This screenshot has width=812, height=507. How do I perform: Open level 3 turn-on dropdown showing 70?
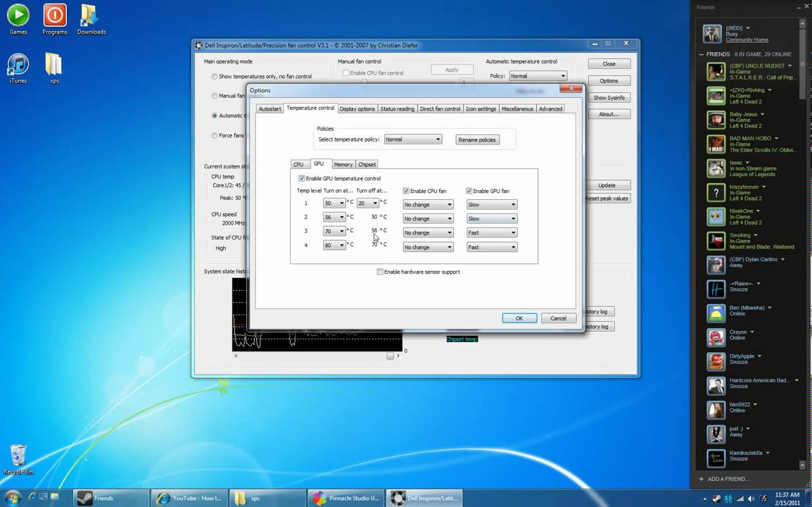[334, 231]
